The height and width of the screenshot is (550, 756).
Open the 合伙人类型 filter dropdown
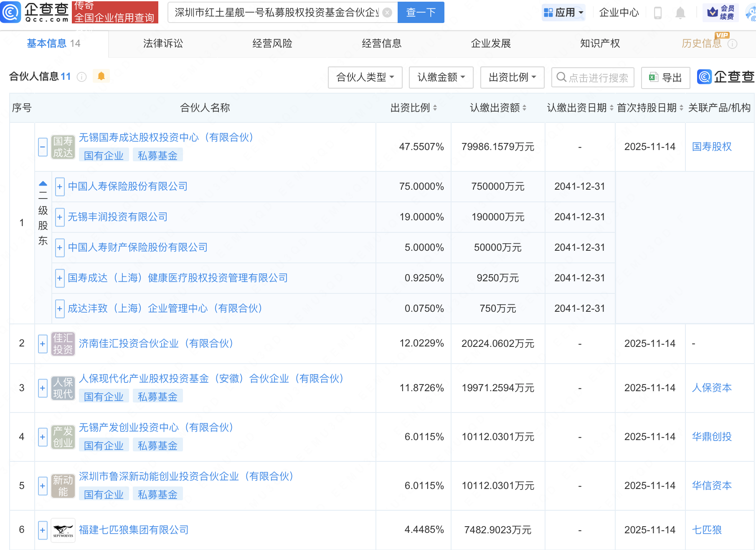365,77
